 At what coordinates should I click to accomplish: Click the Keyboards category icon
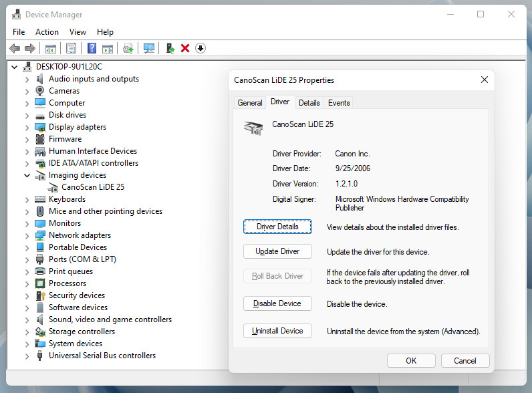coord(40,199)
